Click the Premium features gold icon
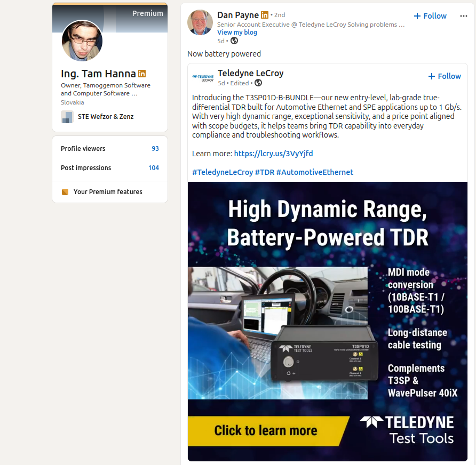This screenshot has width=476, height=465. [65, 192]
